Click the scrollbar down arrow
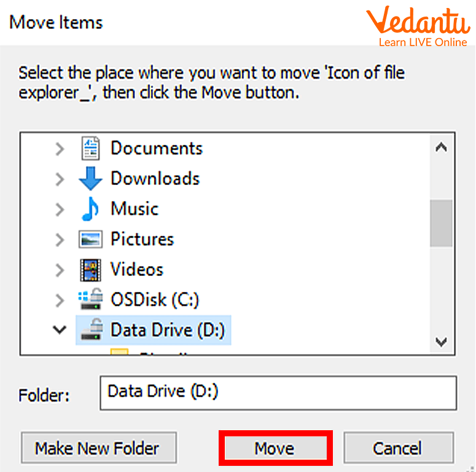Viewport: 476px width, 472px height. coord(440,341)
